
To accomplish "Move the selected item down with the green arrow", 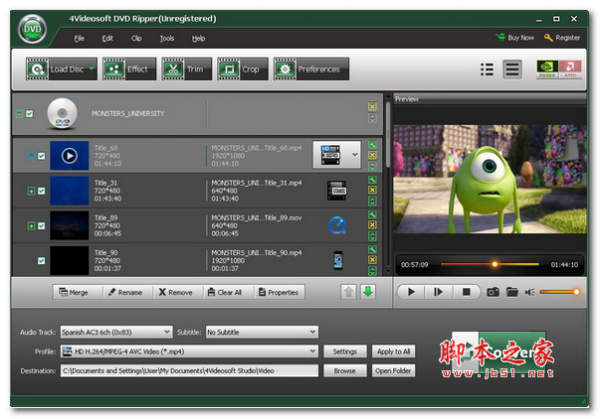I will (x=367, y=292).
